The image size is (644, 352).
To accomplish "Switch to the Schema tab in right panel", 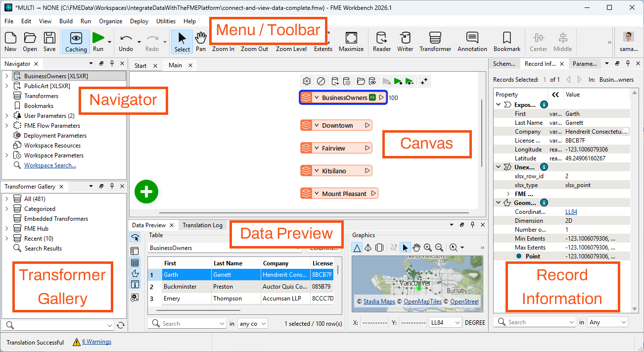I will coord(504,63).
